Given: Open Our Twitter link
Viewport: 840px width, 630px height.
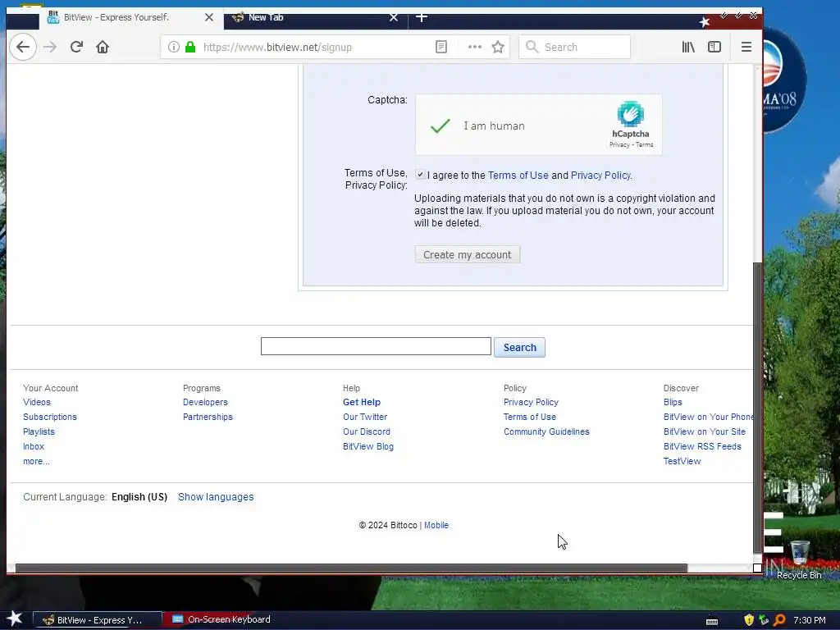Looking at the screenshot, I should [x=365, y=417].
